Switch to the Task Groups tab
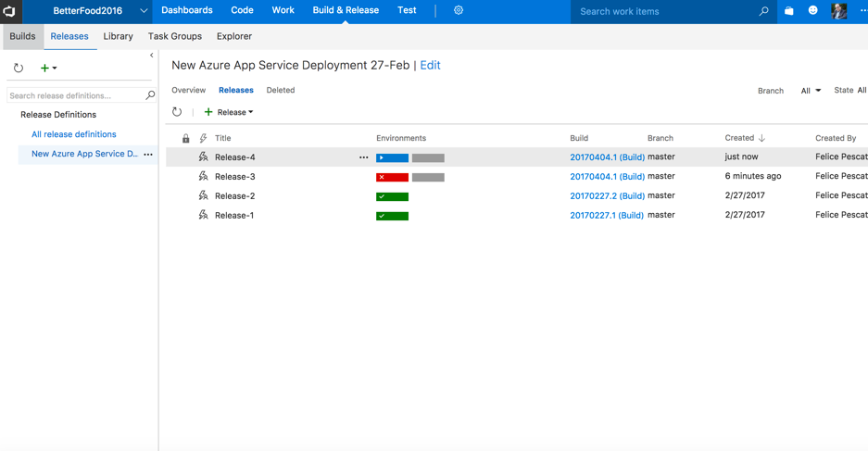 point(175,36)
